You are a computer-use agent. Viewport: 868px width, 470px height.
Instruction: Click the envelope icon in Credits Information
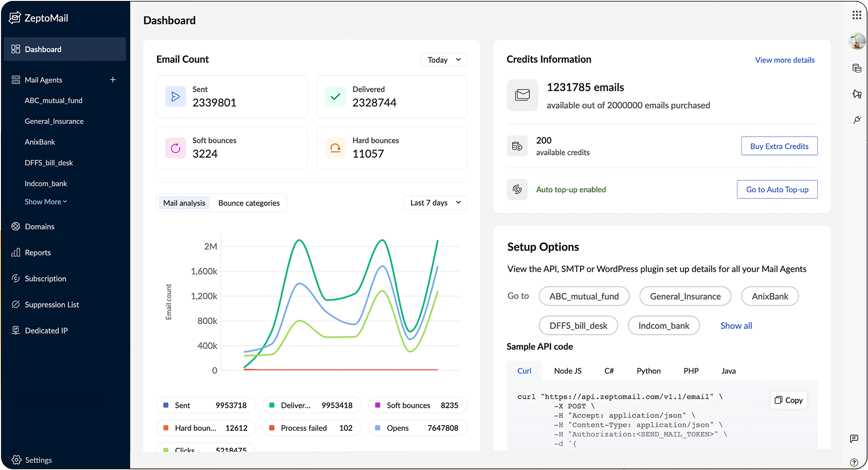click(x=523, y=95)
